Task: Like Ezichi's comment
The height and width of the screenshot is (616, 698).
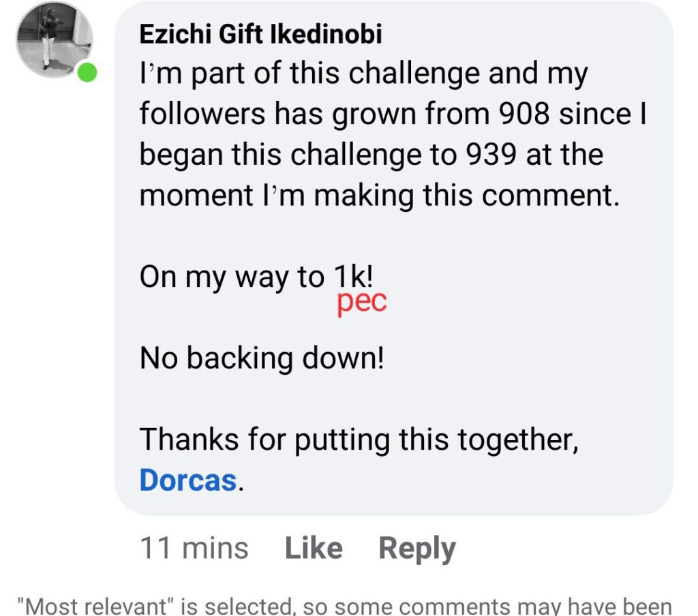Action: [x=313, y=549]
